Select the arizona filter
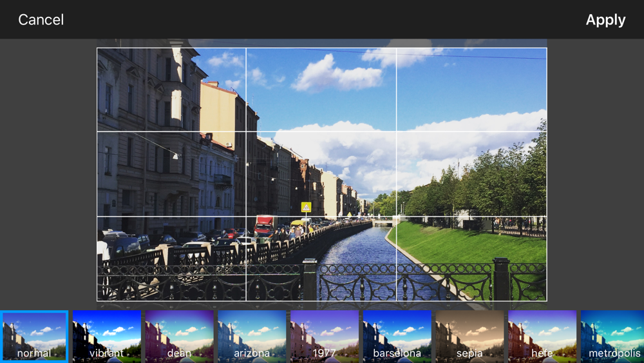 252,337
